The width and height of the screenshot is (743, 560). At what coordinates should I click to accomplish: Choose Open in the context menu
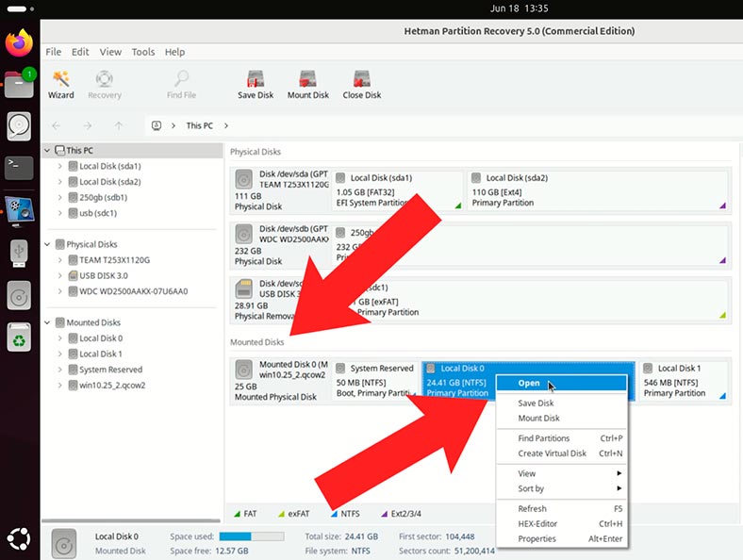[562, 384]
